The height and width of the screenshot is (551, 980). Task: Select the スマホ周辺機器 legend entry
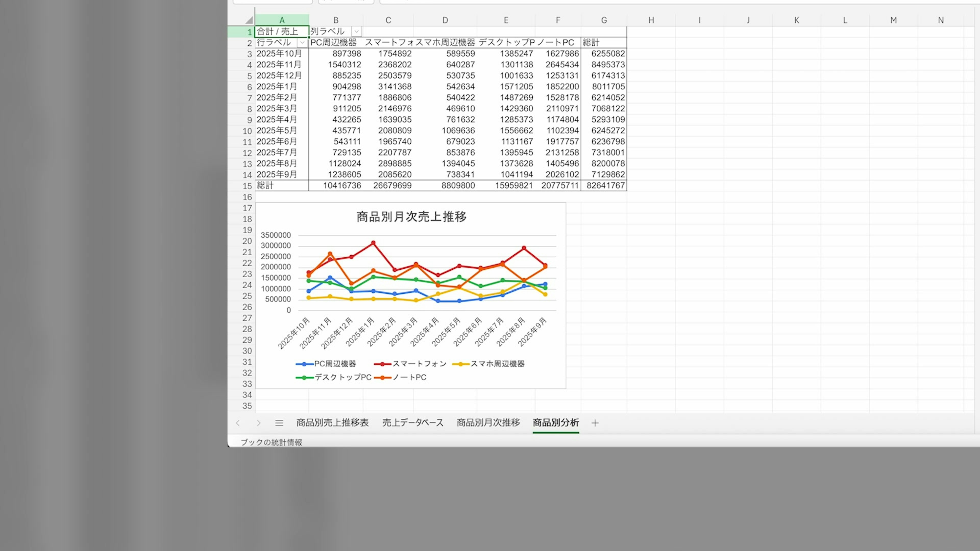coord(497,364)
